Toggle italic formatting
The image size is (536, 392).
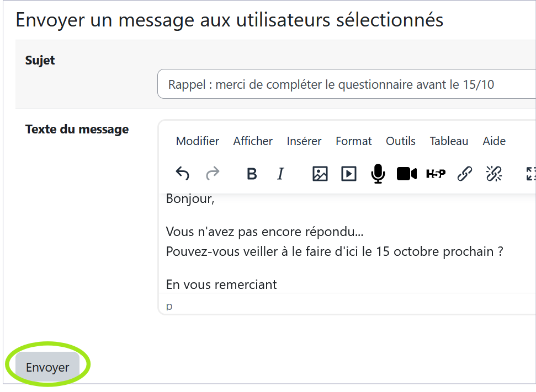[x=280, y=174]
